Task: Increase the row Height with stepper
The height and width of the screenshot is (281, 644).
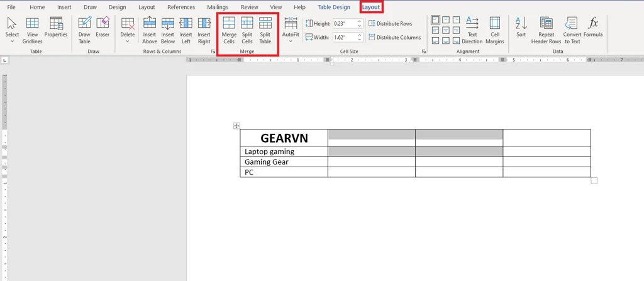Action: pos(360,22)
